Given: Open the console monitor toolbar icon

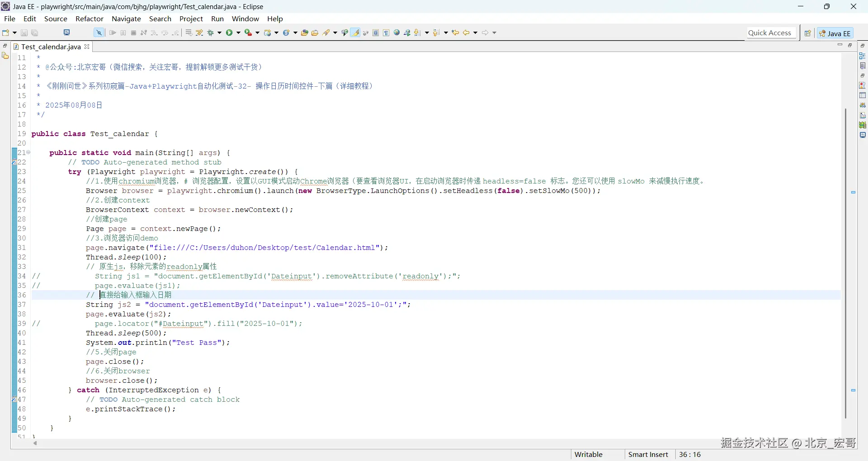Looking at the screenshot, I should (67, 33).
